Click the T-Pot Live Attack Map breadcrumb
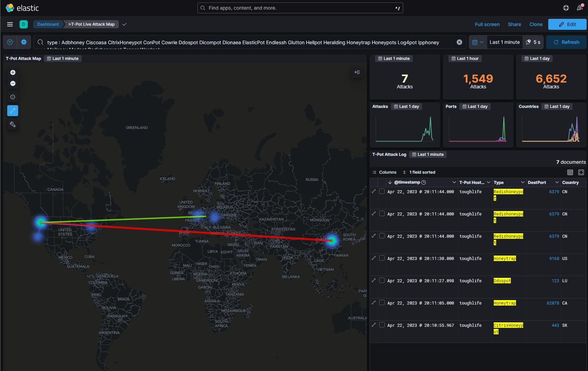This screenshot has width=588, height=371. coord(92,24)
